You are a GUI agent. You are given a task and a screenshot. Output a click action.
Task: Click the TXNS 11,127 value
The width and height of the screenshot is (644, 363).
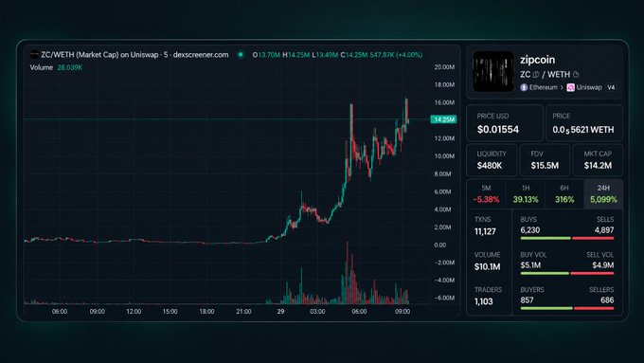click(x=485, y=231)
